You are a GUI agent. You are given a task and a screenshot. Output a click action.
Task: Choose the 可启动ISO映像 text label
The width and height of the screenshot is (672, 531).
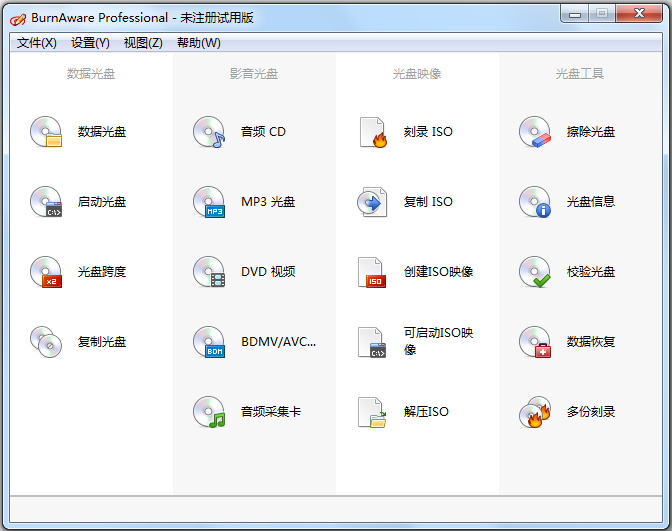(x=438, y=341)
